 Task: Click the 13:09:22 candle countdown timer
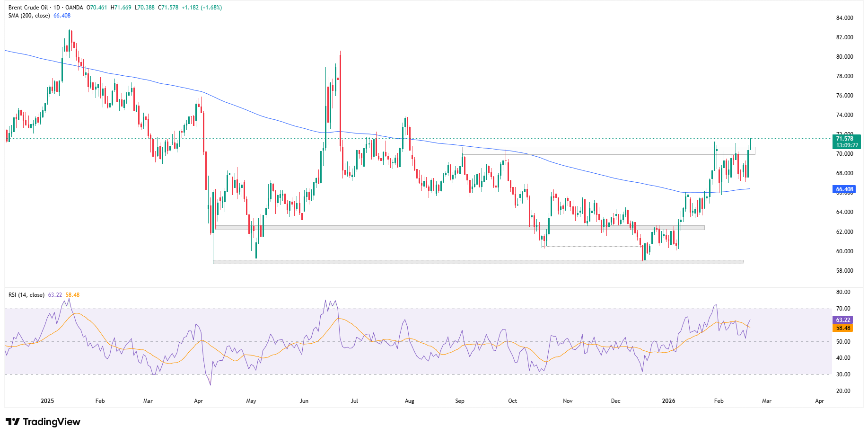847,145
